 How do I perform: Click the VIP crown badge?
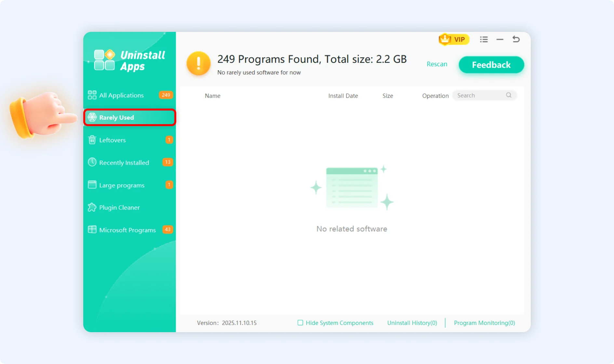click(454, 39)
